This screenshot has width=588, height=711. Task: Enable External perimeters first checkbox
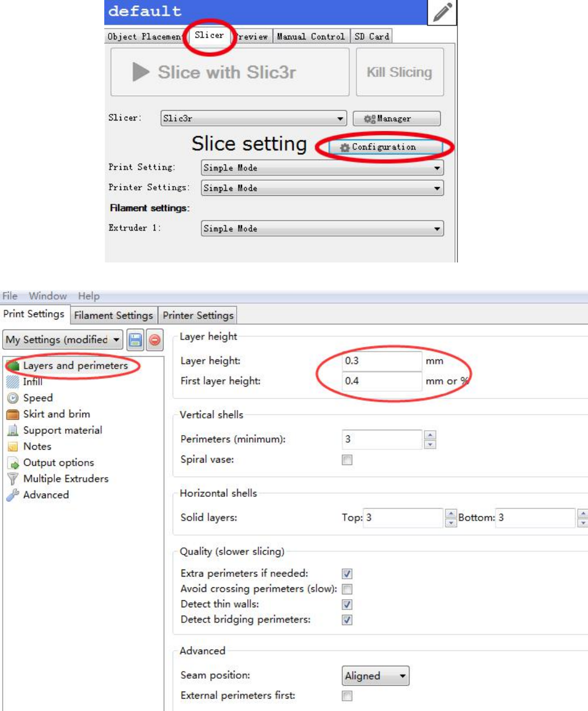347,696
